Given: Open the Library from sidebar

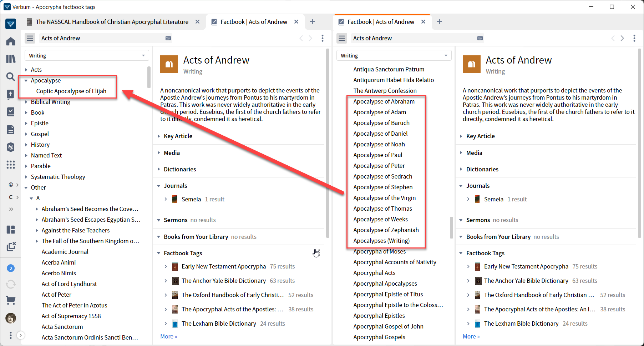Looking at the screenshot, I should tap(11, 59).
